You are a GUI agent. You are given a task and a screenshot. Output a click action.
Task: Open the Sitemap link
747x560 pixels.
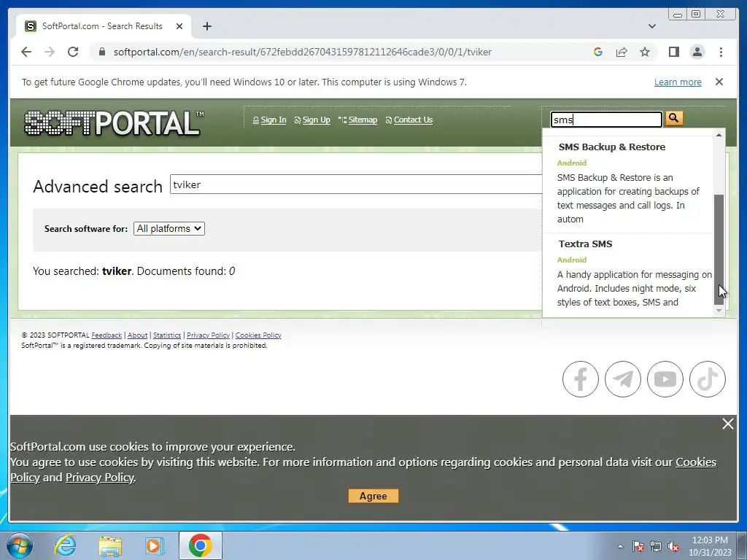(363, 120)
